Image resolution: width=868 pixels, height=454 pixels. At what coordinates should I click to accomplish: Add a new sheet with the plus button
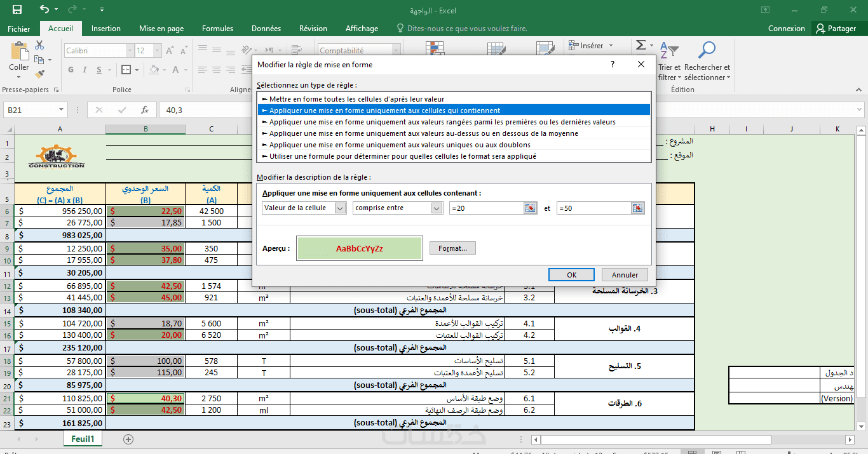point(128,439)
